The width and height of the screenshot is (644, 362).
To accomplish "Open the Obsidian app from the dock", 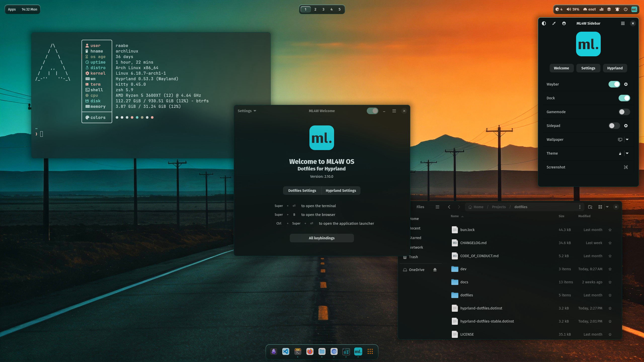I will (273, 352).
